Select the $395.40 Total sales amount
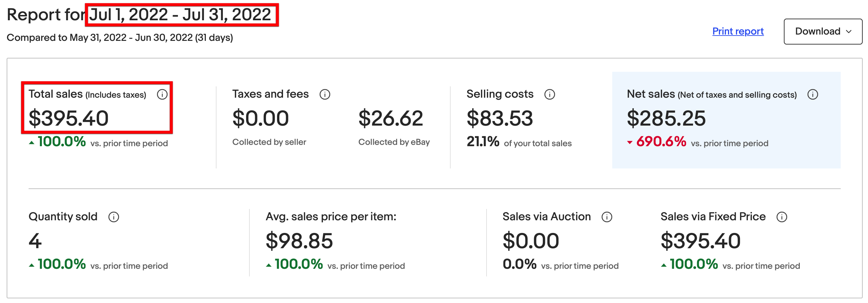This screenshot has height=303, width=868. click(69, 119)
